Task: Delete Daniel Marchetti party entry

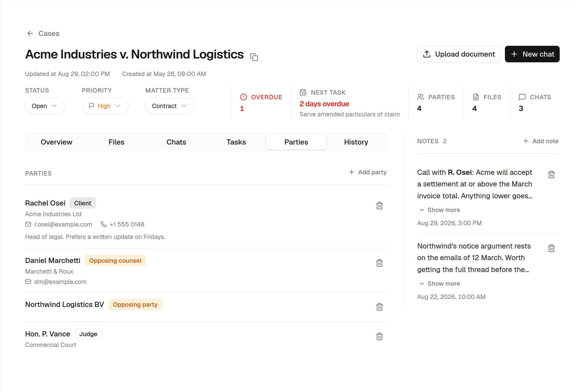Action: click(379, 263)
